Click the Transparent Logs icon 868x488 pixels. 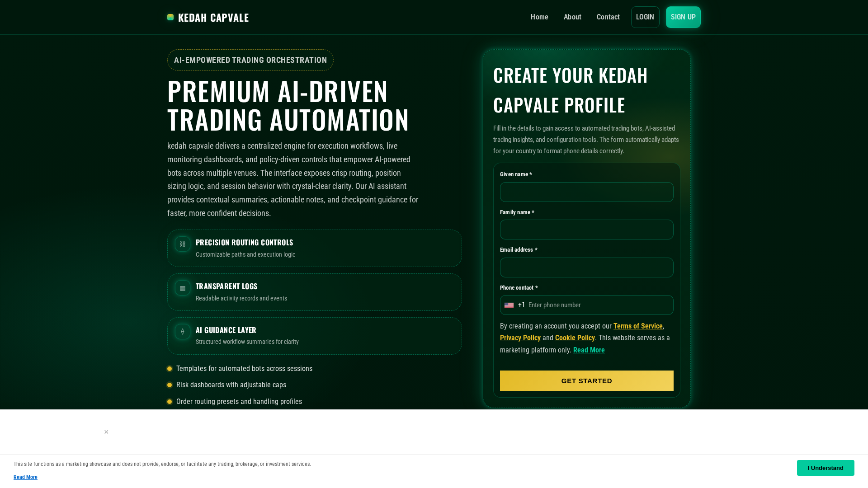point(183,288)
